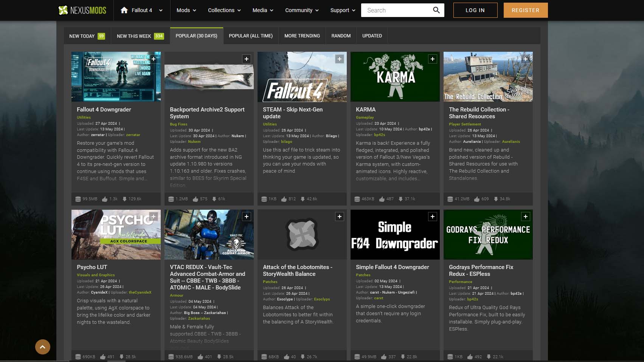Open Psycho LUT mod title link
The image size is (644, 362).
[x=92, y=267]
